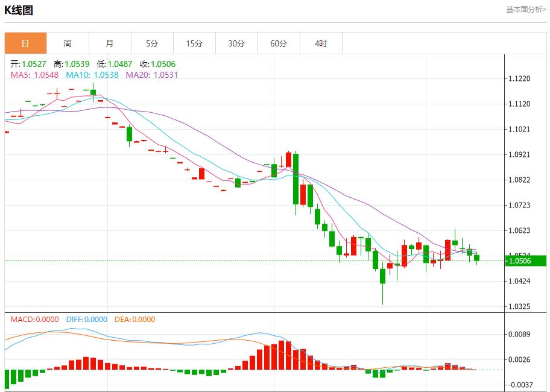Image resolution: width=550 pixels, height=392 pixels.
Task: Click the MA20 indicator label
Action: (x=151, y=75)
